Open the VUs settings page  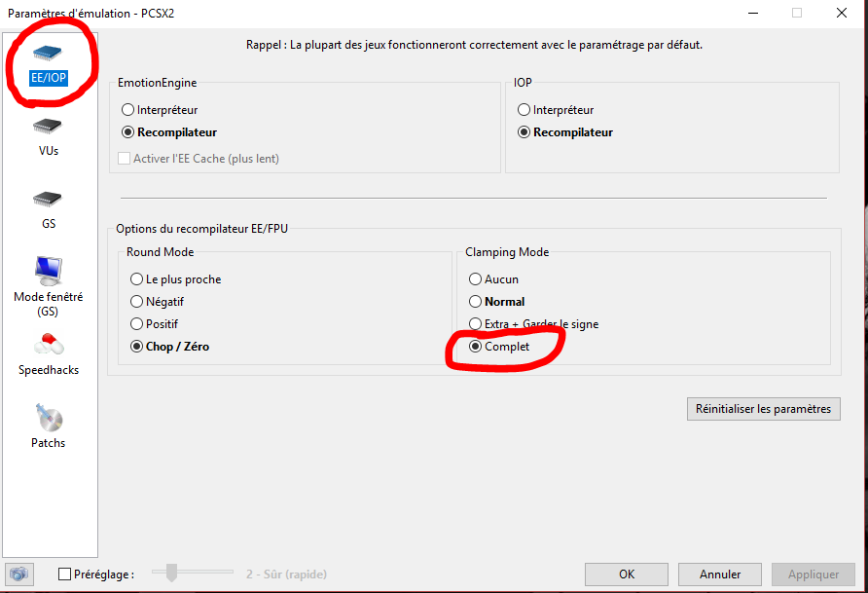(48, 127)
